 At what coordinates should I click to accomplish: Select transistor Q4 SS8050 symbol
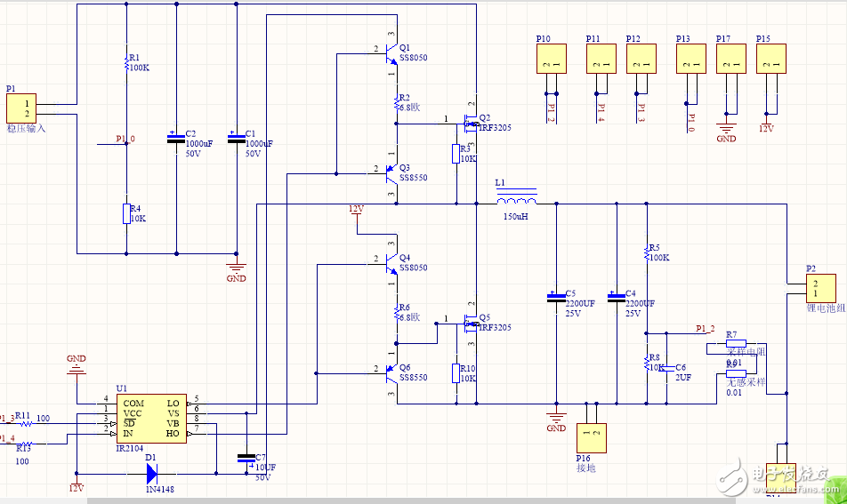pyautogui.click(x=392, y=263)
